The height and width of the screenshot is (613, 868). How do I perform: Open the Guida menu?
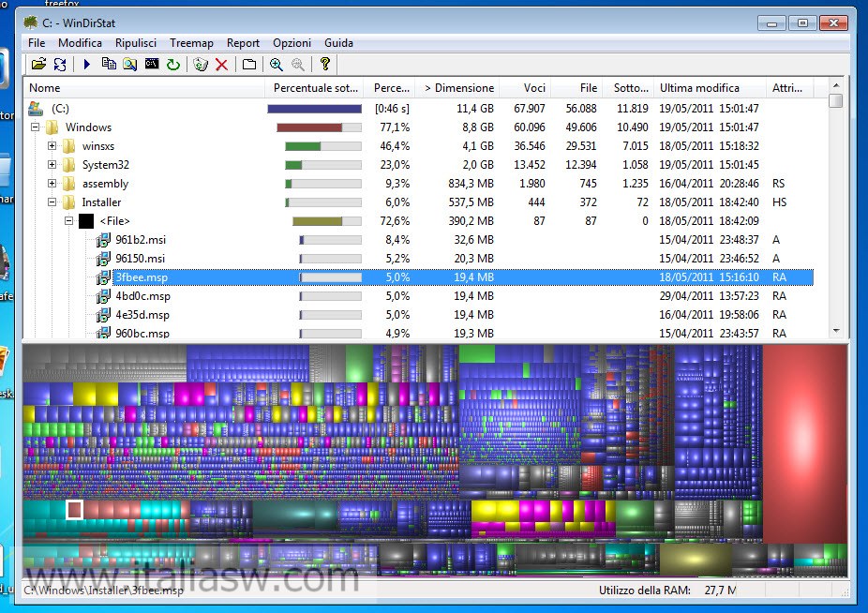338,42
